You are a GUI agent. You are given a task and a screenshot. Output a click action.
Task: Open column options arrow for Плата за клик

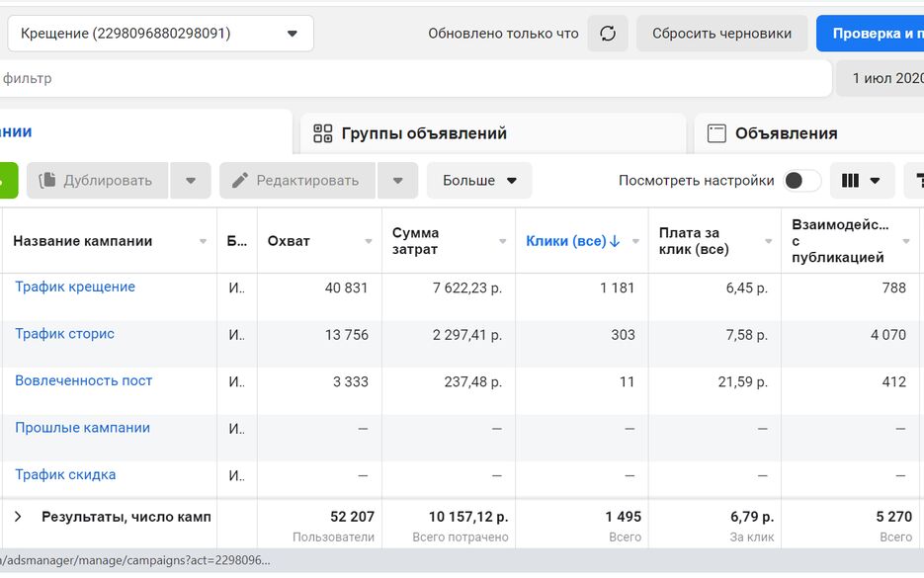point(769,241)
